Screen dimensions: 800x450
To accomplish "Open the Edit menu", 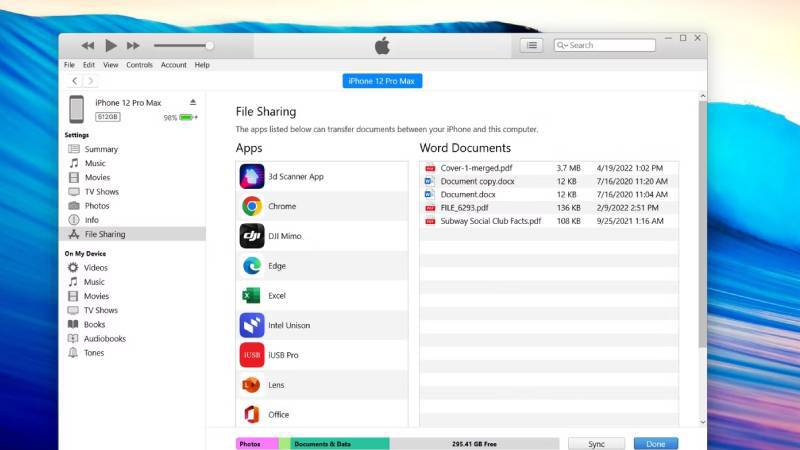I will pyautogui.click(x=89, y=65).
